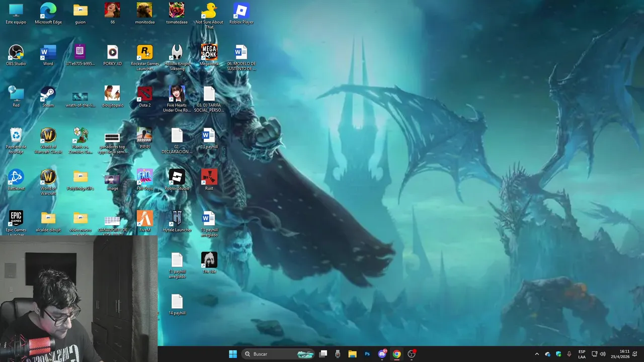The image size is (644, 362).
Task: Open File Explorer from the taskbar
Action: tap(352, 354)
